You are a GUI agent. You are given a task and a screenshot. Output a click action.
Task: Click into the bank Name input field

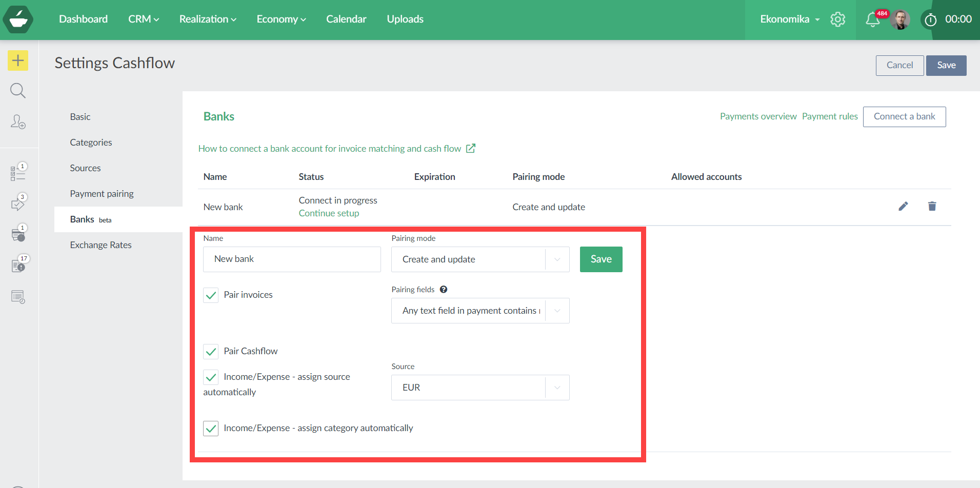[292, 259]
